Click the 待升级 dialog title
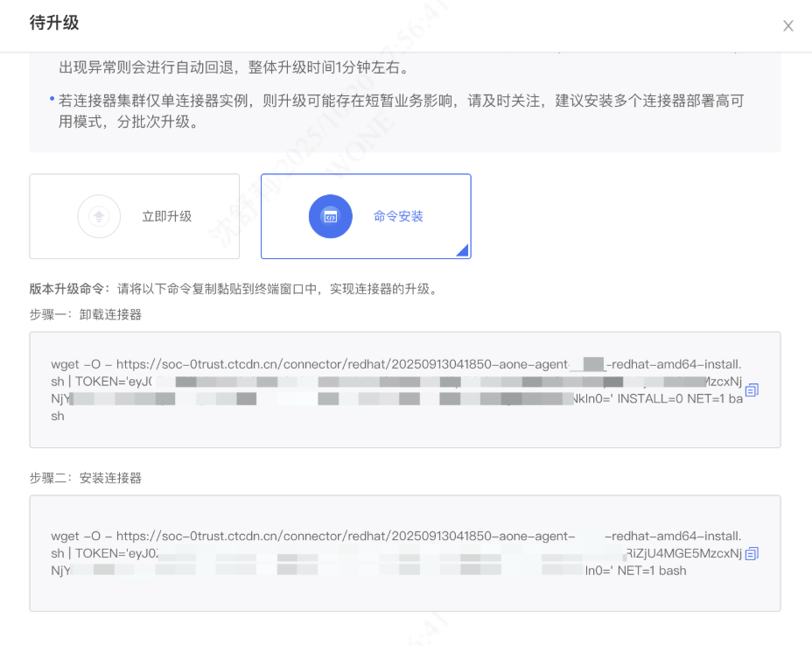The image size is (812, 646). pyautogui.click(x=54, y=24)
